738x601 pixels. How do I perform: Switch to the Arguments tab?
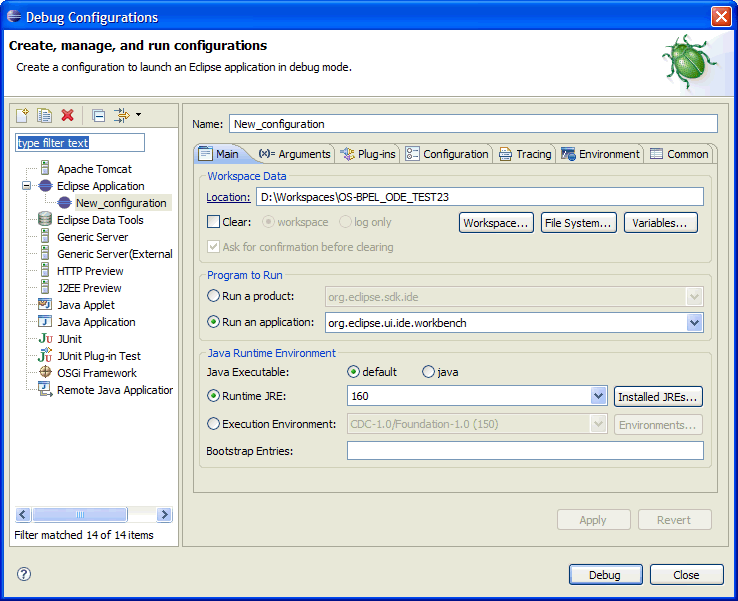click(x=294, y=154)
